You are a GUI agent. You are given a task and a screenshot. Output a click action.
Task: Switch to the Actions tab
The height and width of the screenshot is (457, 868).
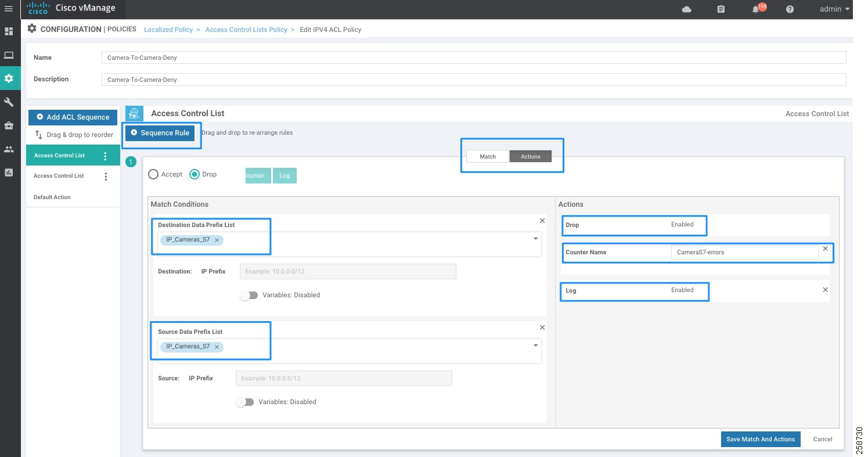pos(531,156)
